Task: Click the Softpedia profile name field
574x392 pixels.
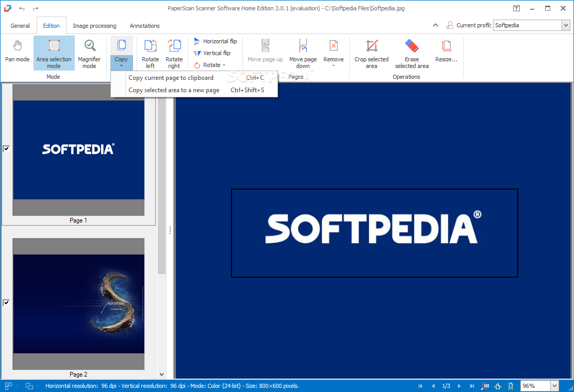Action: click(x=528, y=25)
